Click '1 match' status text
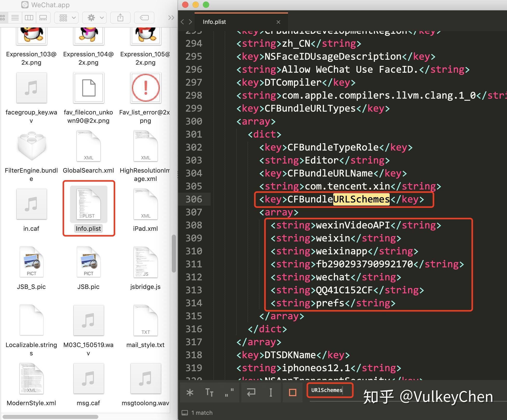The image size is (507, 420). 202,413
